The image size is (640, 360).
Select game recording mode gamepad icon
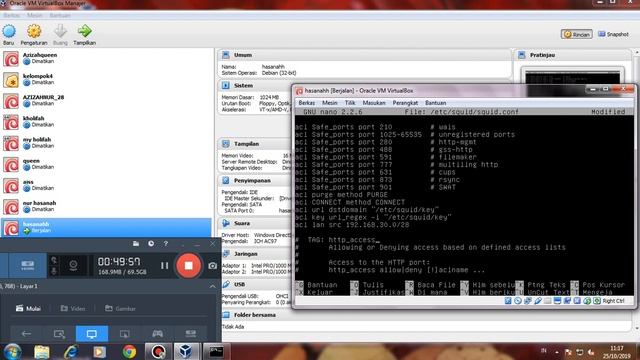point(157,334)
